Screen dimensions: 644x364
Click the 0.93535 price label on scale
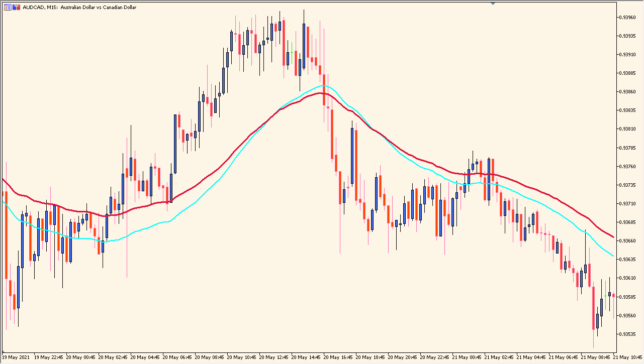coord(628,334)
